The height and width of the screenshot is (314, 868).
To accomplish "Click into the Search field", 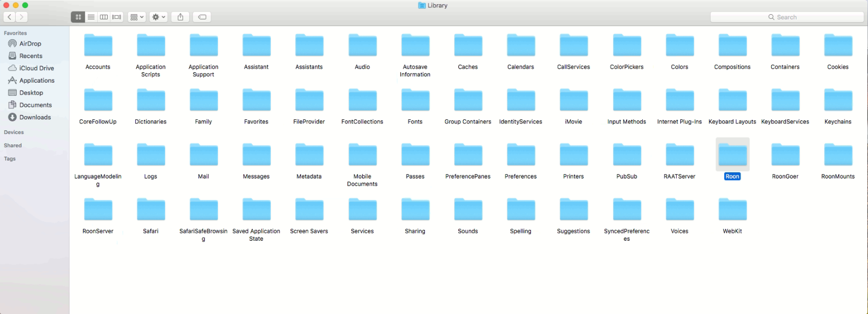I will click(x=787, y=17).
